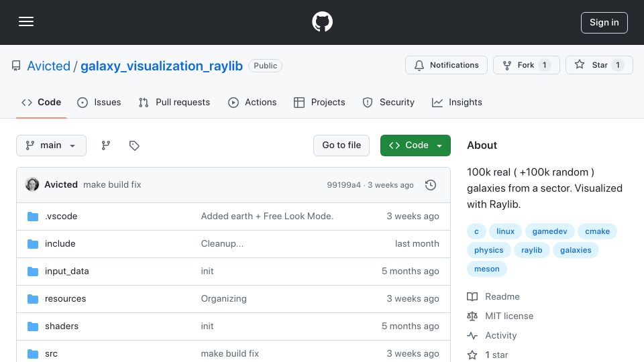Open 'Added earth + Free Look Mode.' commit

pyautogui.click(x=267, y=217)
